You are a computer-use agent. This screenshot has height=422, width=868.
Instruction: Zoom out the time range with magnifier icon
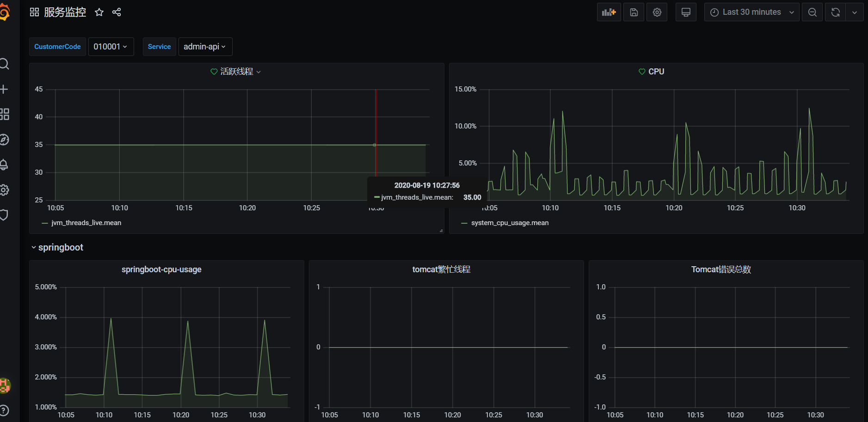click(x=812, y=12)
